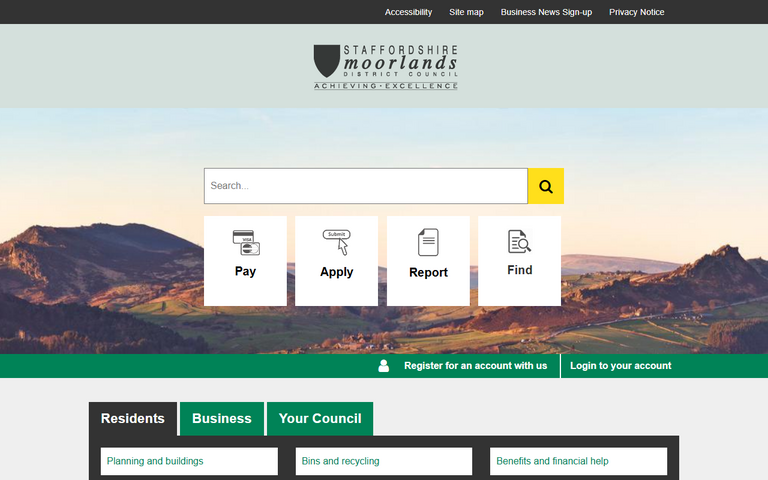
Task: Open the Your Council tab
Action: (x=320, y=419)
